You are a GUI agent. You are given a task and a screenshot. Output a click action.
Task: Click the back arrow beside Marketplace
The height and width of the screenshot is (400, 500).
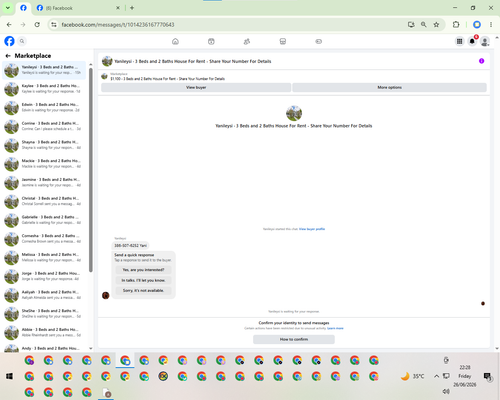8,56
